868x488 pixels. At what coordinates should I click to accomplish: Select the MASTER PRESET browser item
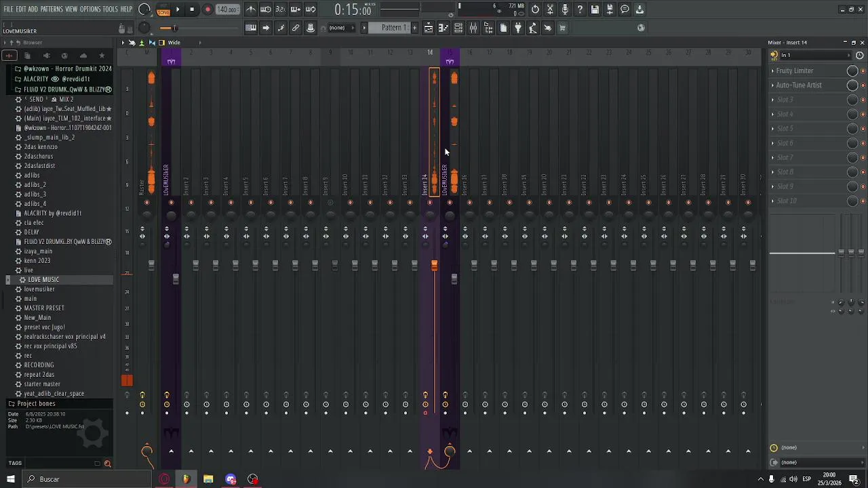(x=44, y=308)
